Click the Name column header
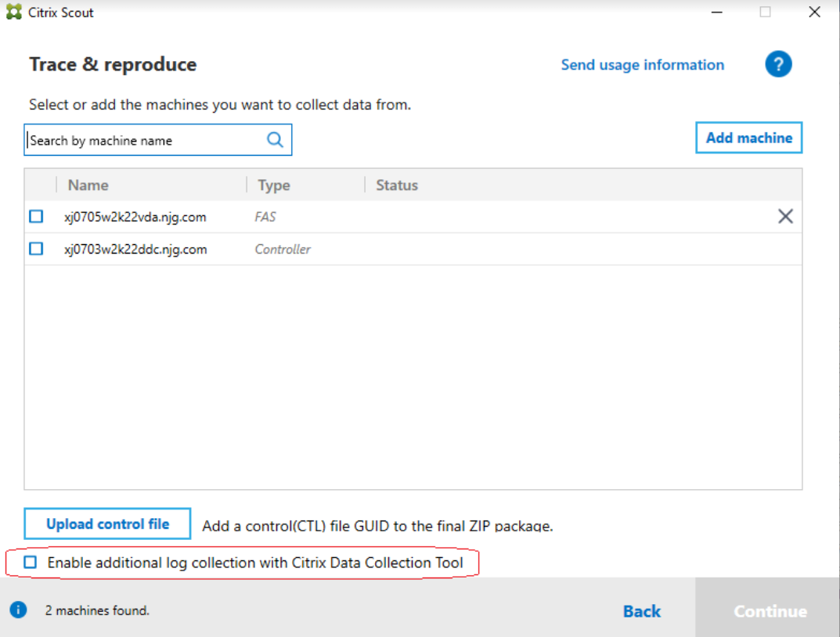 (x=88, y=185)
